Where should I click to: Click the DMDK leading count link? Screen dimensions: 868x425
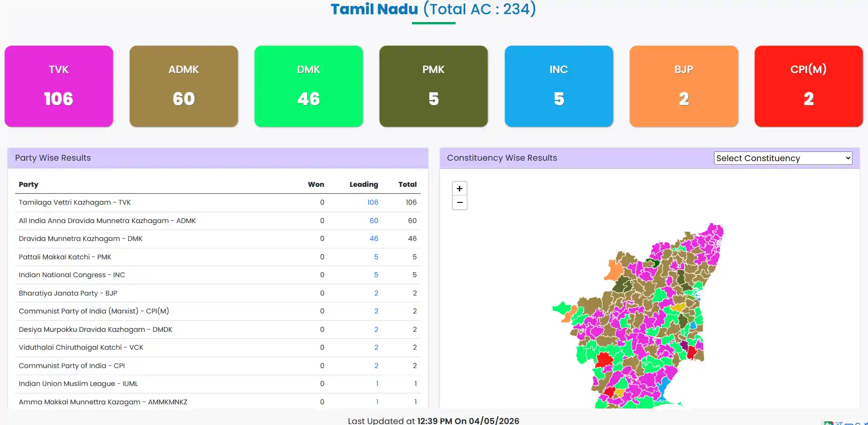376,330
